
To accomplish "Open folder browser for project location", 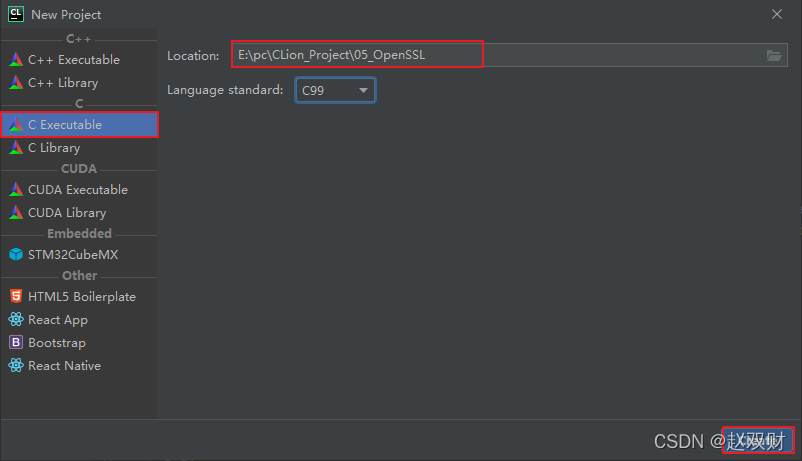I will point(774,55).
